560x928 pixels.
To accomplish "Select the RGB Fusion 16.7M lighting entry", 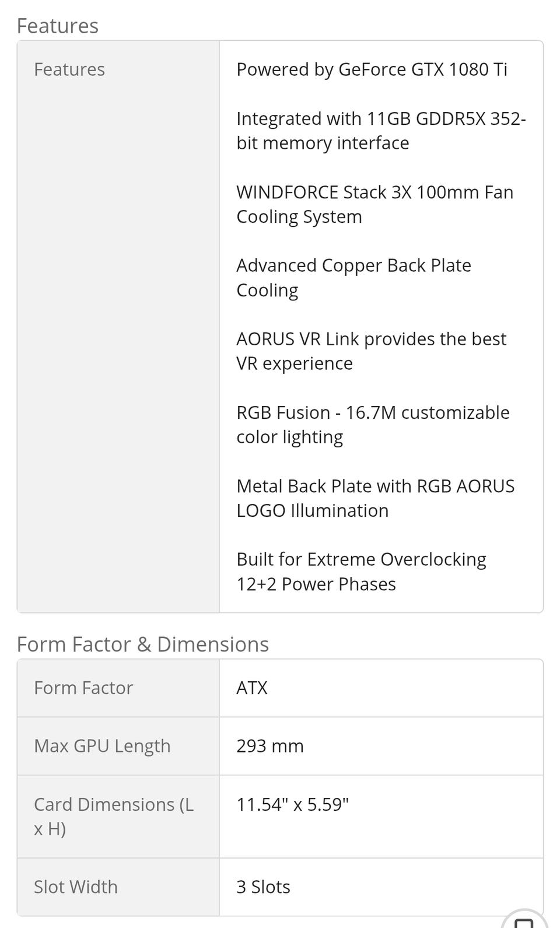I will (x=373, y=425).
